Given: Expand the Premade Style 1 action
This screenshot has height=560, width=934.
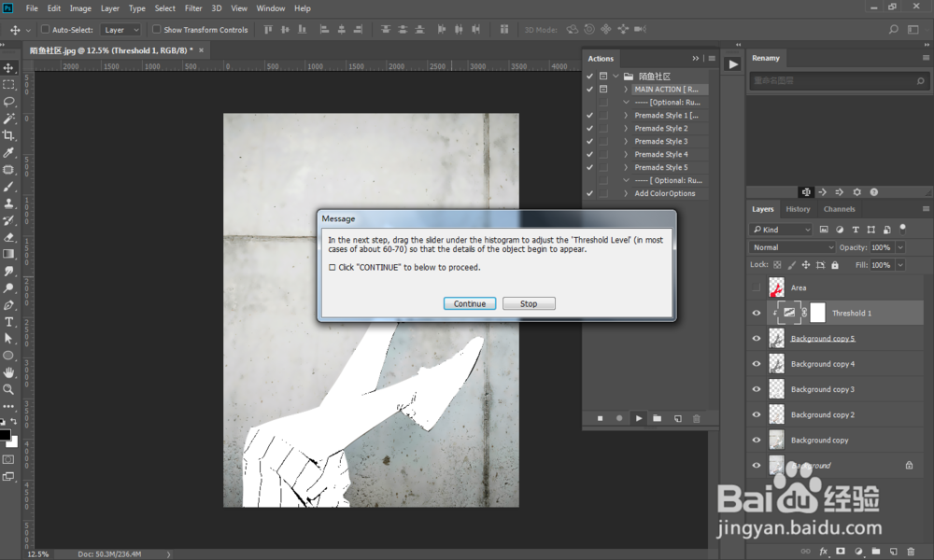Looking at the screenshot, I should tap(626, 116).
